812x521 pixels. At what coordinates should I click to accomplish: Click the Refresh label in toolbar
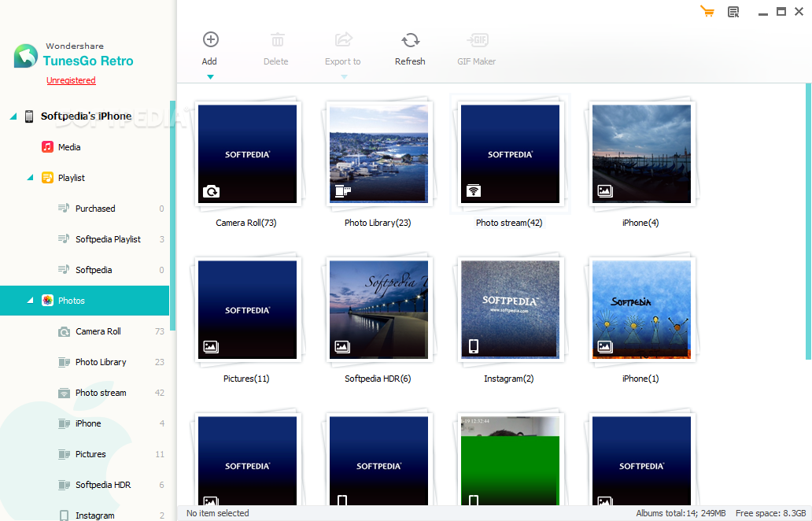(410, 61)
